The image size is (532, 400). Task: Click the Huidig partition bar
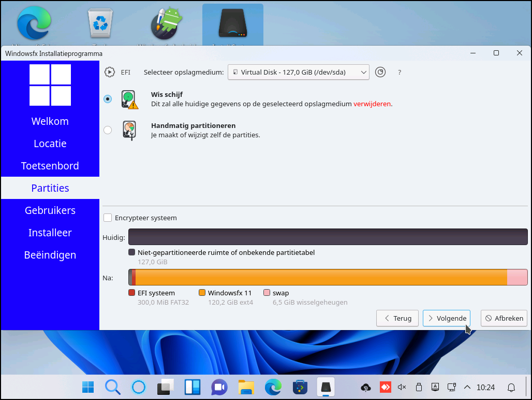(328, 237)
